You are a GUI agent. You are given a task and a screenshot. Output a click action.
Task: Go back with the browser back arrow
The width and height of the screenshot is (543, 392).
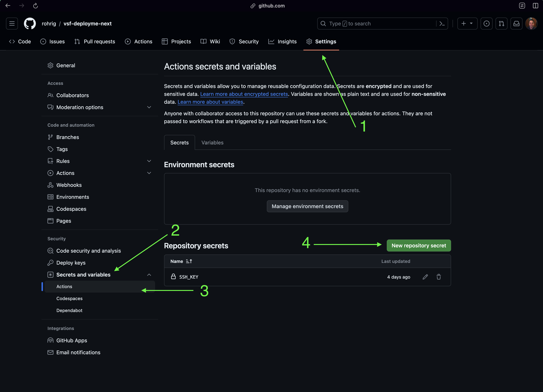[8, 6]
